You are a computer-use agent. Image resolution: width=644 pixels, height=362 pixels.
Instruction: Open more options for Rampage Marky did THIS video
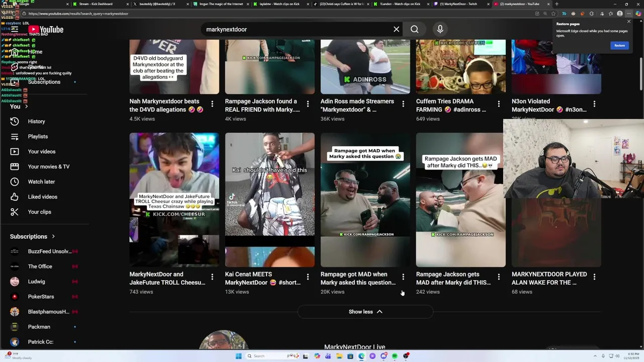pyautogui.click(x=499, y=277)
